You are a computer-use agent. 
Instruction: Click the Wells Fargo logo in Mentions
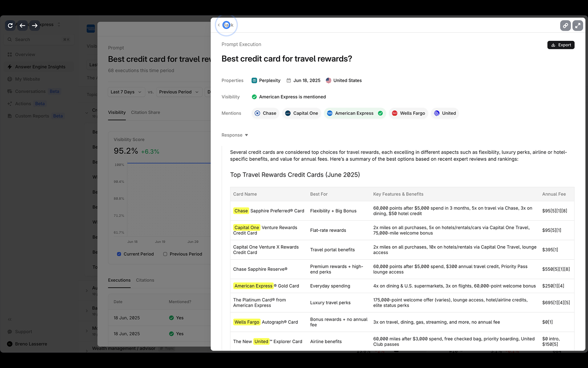click(x=394, y=113)
